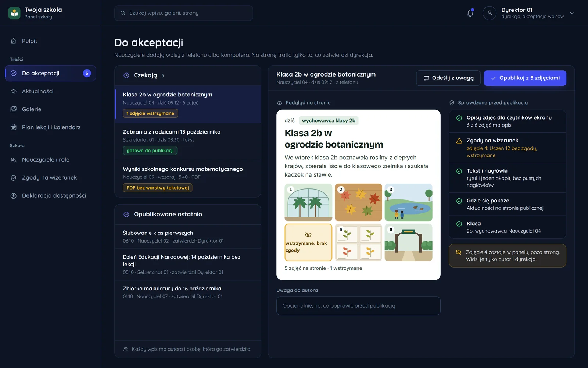Select Zebrania z rodzicami 13 października post
The height and width of the screenshot is (368, 588).
pos(188,142)
